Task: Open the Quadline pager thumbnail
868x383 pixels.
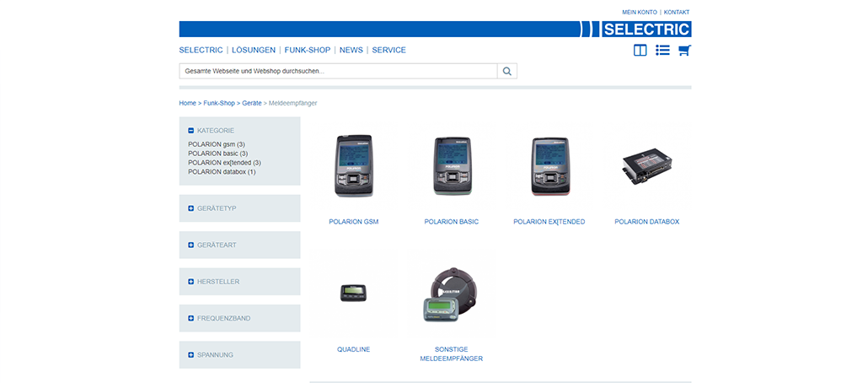Action: [x=353, y=293]
